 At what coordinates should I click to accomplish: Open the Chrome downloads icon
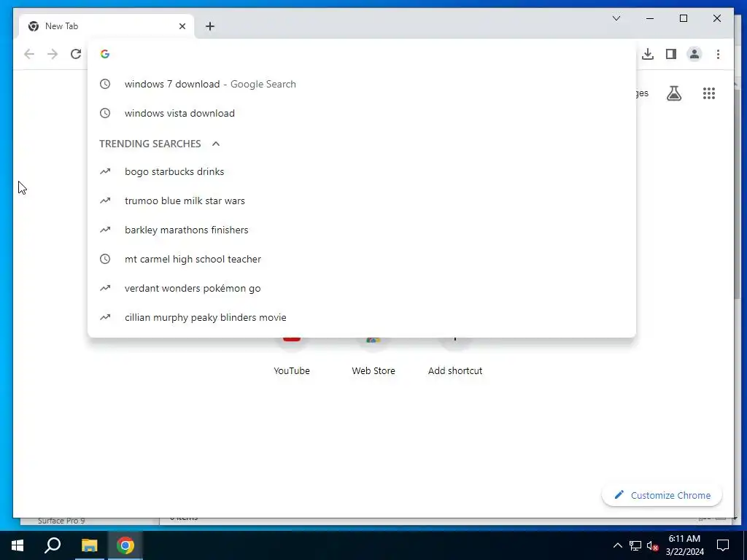tap(648, 54)
